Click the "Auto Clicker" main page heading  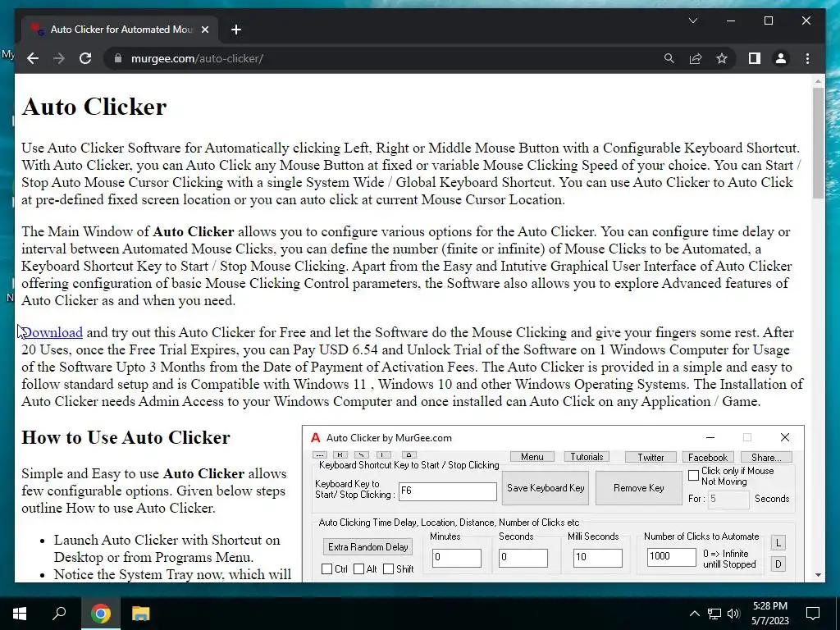(94, 107)
